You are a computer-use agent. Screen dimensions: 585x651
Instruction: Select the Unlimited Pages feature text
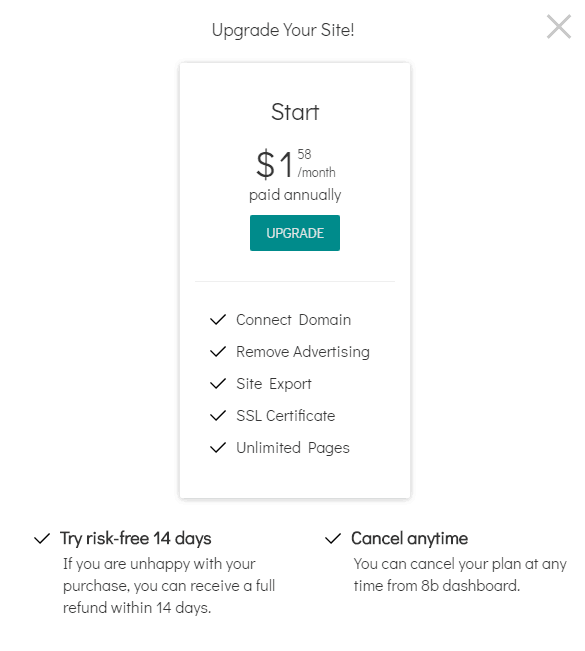293,448
